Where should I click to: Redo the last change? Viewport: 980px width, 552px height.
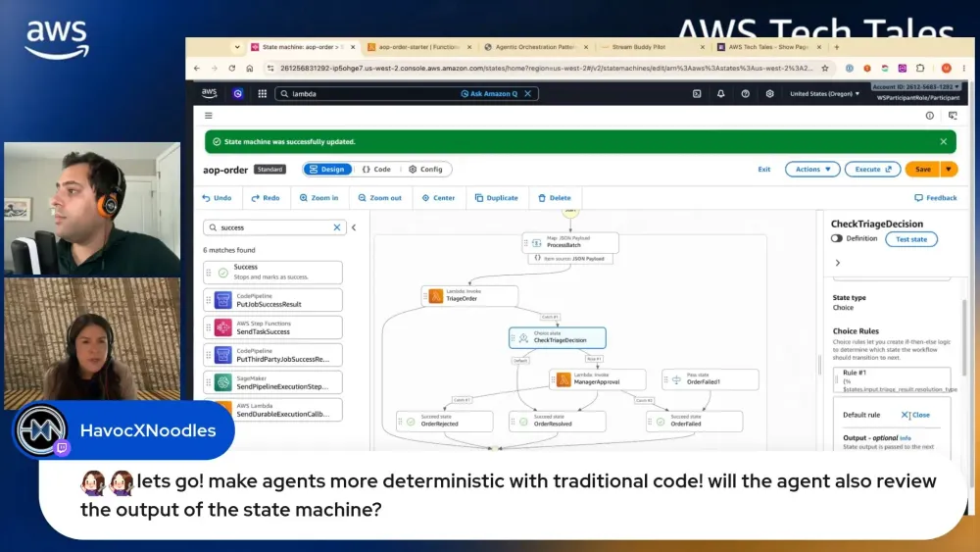266,198
